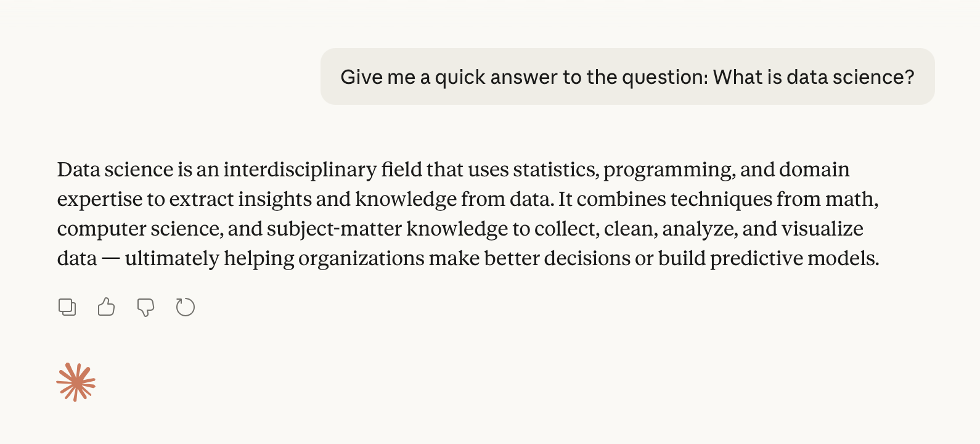Click the user message bubble about data science

click(x=627, y=76)
